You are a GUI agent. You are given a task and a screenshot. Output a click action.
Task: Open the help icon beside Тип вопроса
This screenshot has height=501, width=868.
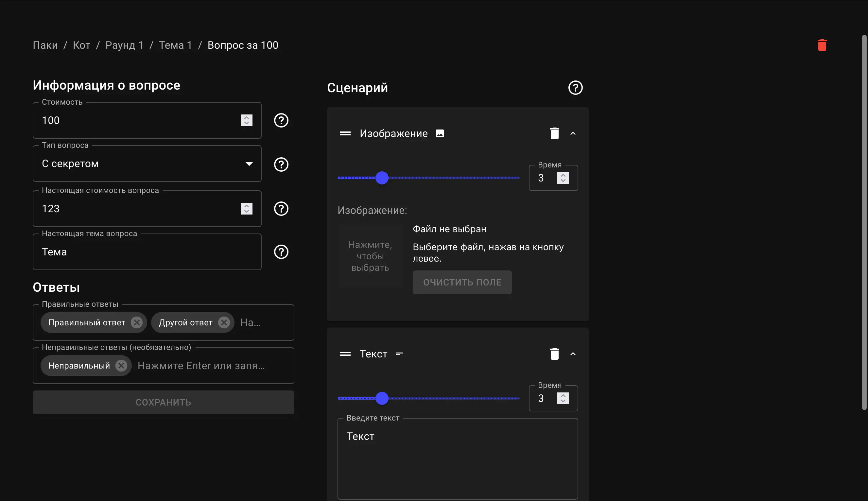(281, 164)
